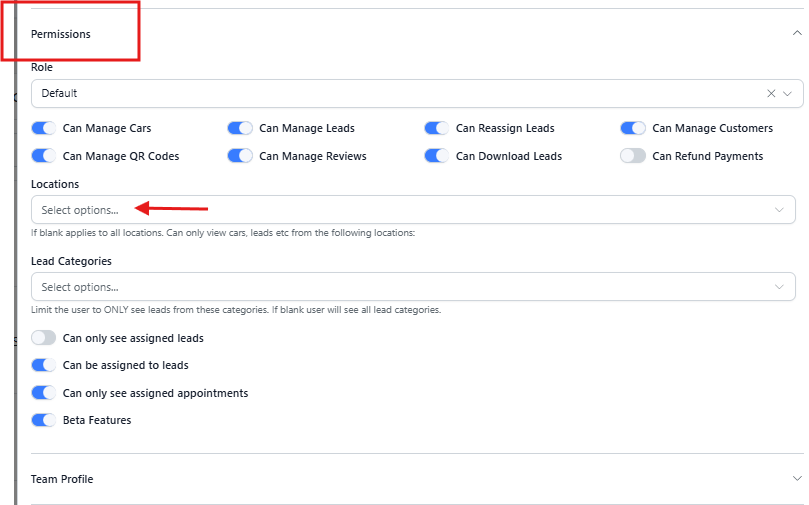Switch off Can Manage QR Codes

pyautogui.click(x=44, y=156)
